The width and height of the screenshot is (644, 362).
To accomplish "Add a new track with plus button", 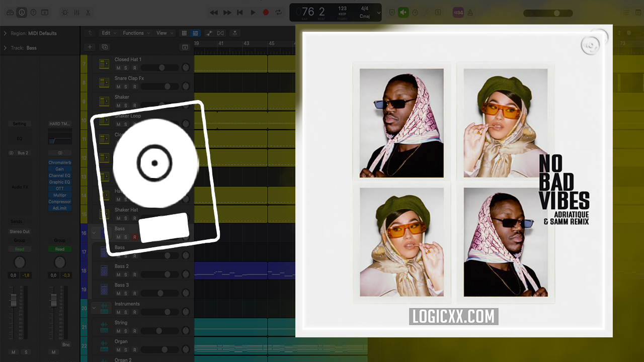I will pos(90,47).
